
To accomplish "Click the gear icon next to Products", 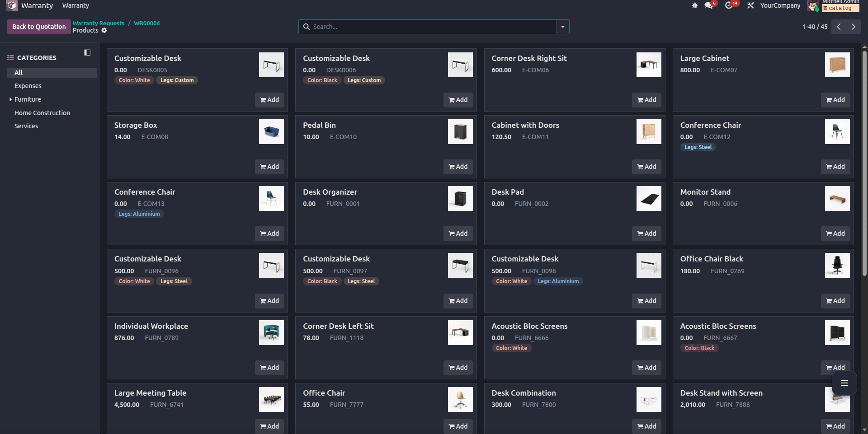I will (104, 30).
